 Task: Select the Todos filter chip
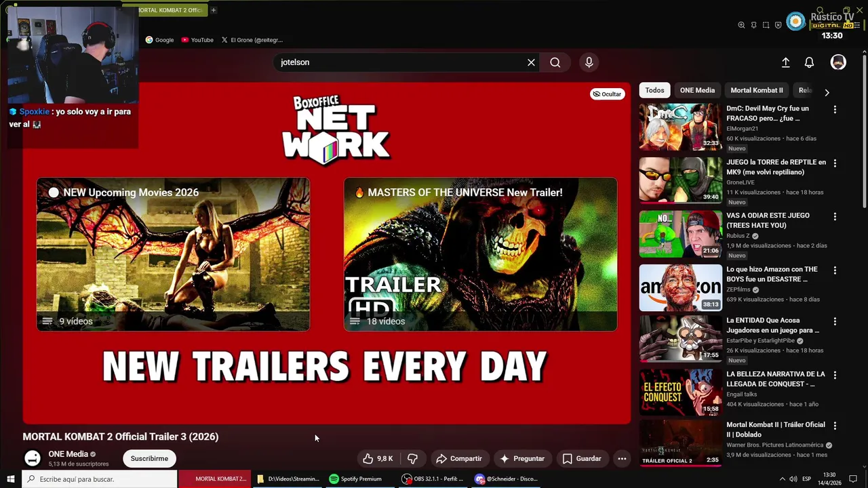[x=654, y=90]
